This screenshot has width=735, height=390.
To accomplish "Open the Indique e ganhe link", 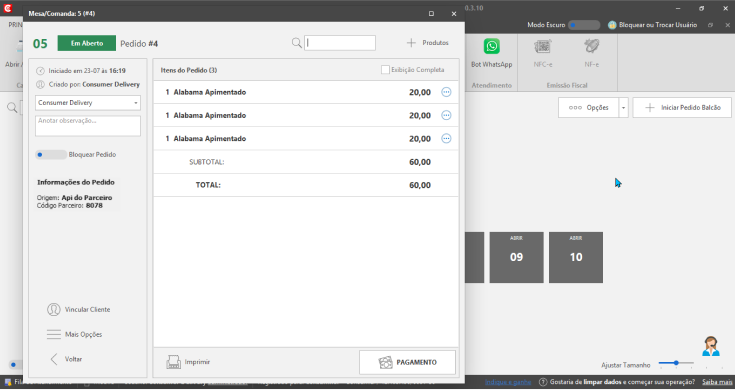I will tap(508, 382).
